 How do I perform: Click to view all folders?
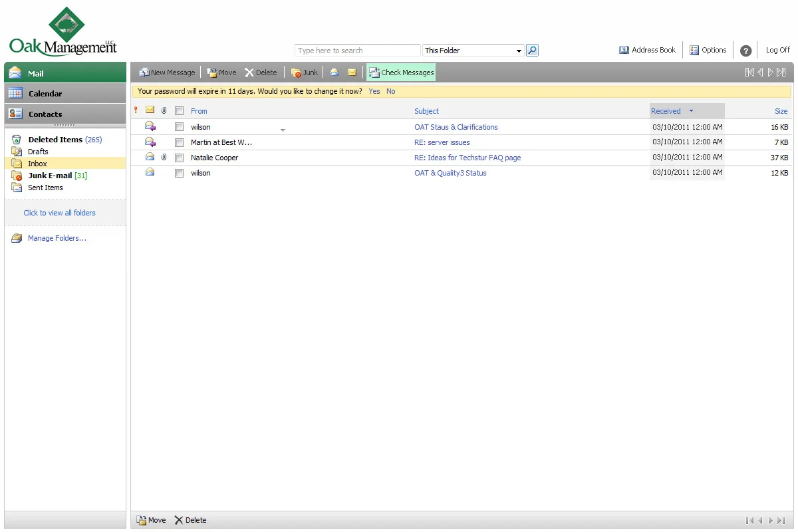click(60, 213)
